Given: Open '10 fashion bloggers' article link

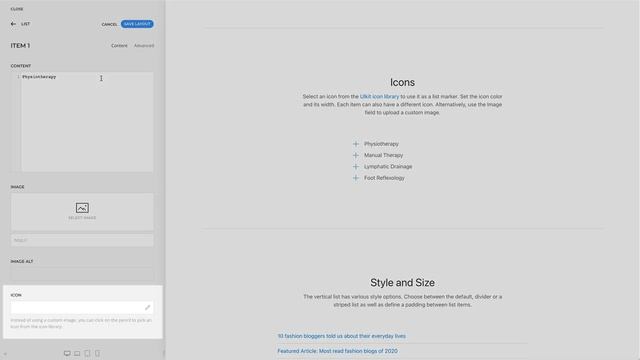Looking at the screenshot, I should [342, 336].
